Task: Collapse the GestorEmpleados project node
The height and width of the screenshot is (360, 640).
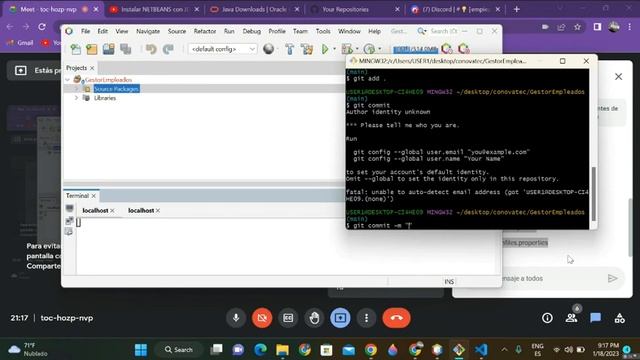Action: click(x=68, y=80)
